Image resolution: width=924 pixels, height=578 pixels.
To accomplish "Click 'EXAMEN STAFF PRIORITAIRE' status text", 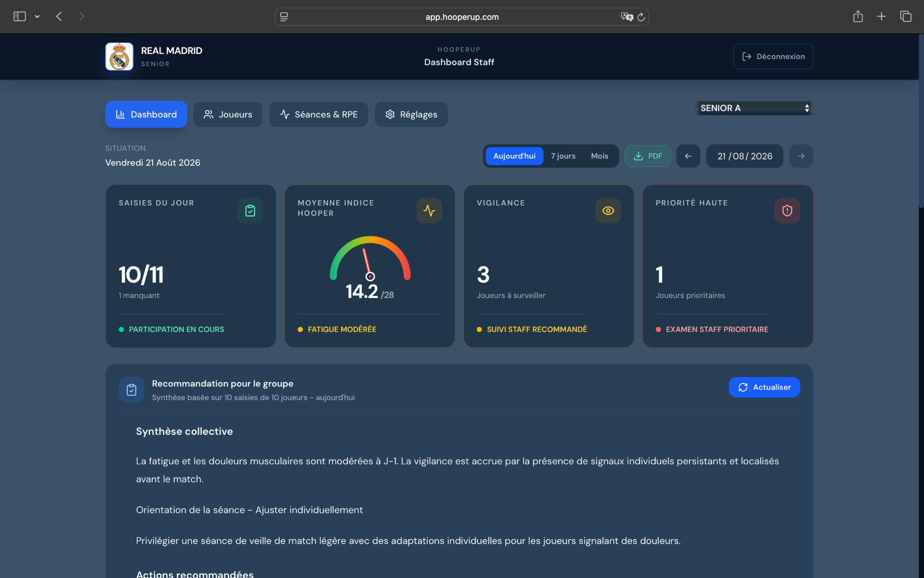I will click(x=717, y=330).
